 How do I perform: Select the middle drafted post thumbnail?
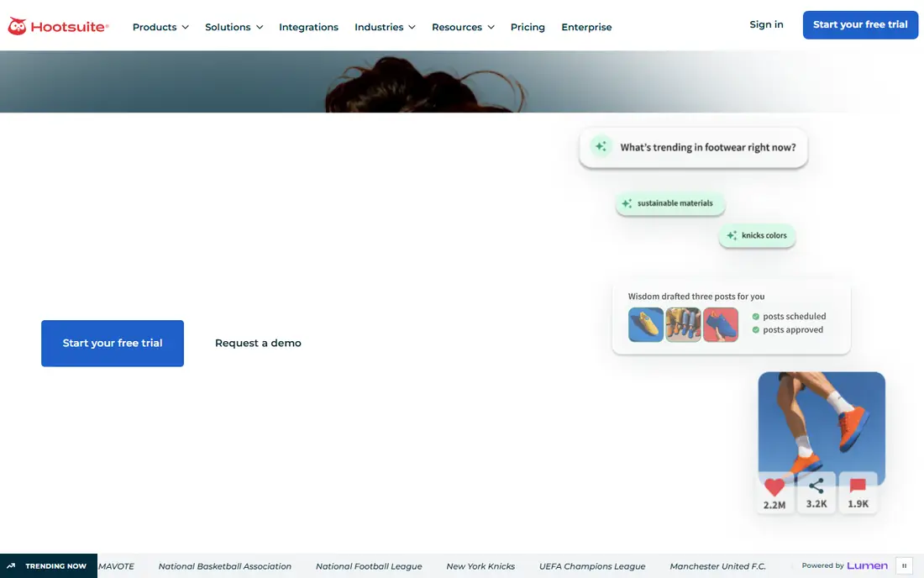(683, 324)
